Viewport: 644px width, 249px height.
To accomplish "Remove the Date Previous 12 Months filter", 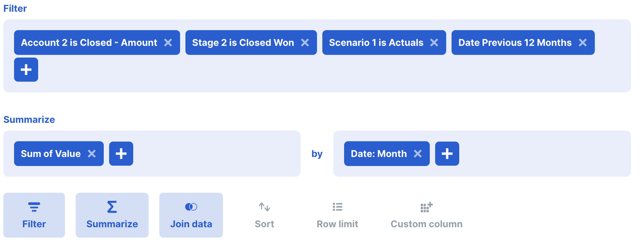I will point(583,43).
